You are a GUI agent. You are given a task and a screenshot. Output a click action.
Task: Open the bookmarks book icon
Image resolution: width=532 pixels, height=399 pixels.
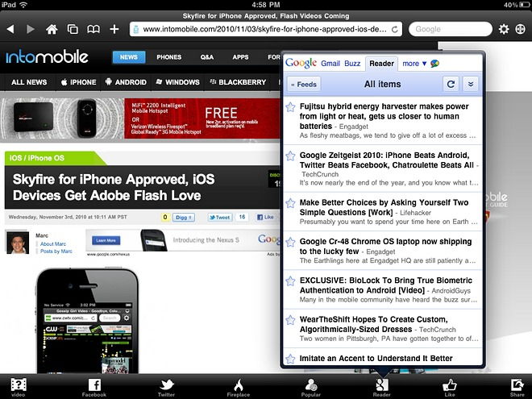[x=94, y=29]
